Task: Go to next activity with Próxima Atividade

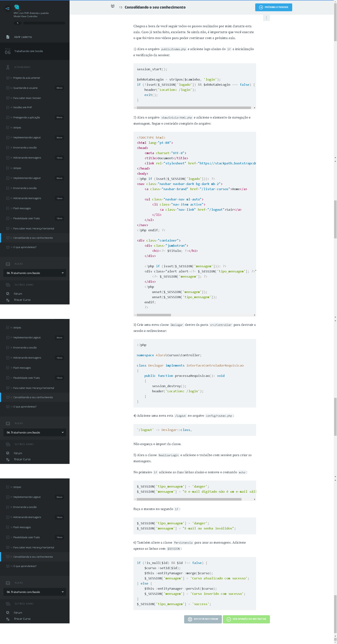Action: coord(274,7)
